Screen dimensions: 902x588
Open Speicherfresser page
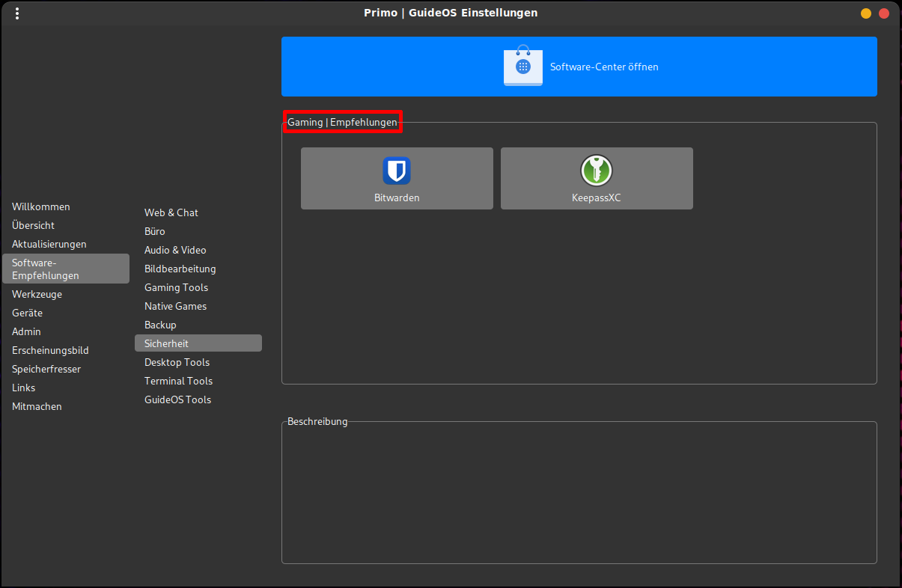[x=46, y=369]
